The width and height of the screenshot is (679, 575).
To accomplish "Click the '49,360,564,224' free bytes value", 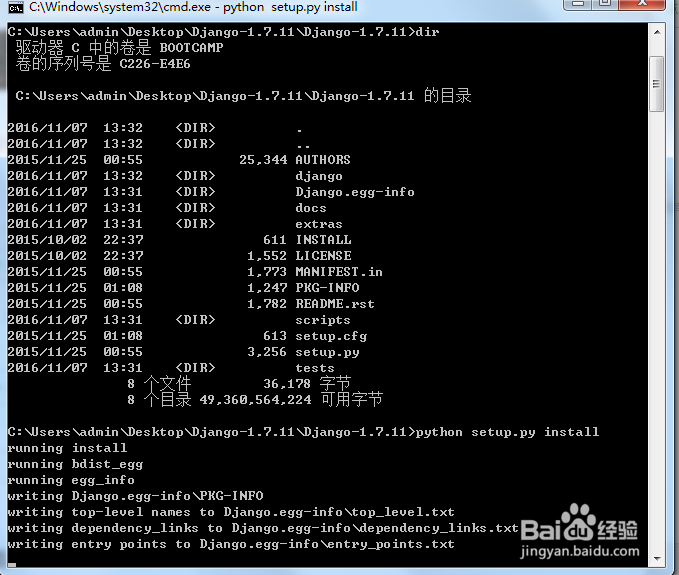I will coord(255,400).
